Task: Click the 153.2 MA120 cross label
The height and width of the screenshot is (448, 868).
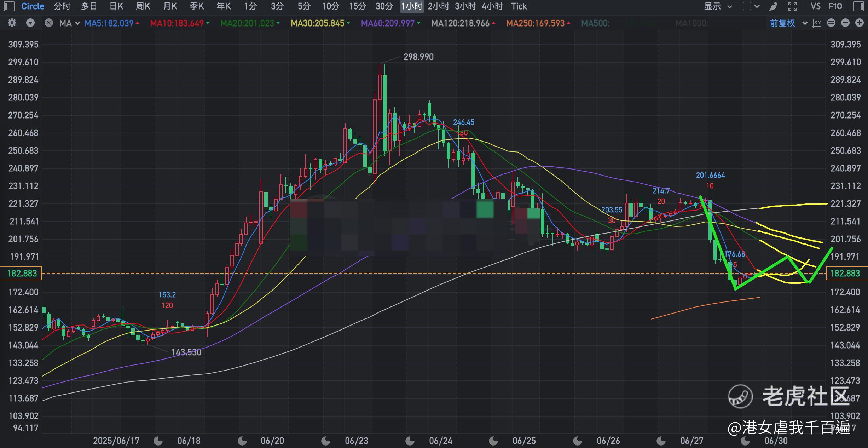Action: (167, 295)
